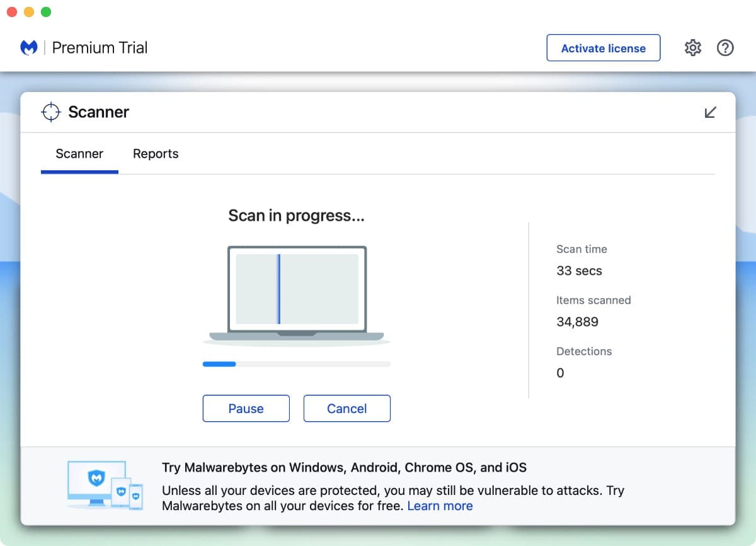This screenshot has height=546, width=756.
Task: Switch to the Reports tab
Action: coord(156,154)
